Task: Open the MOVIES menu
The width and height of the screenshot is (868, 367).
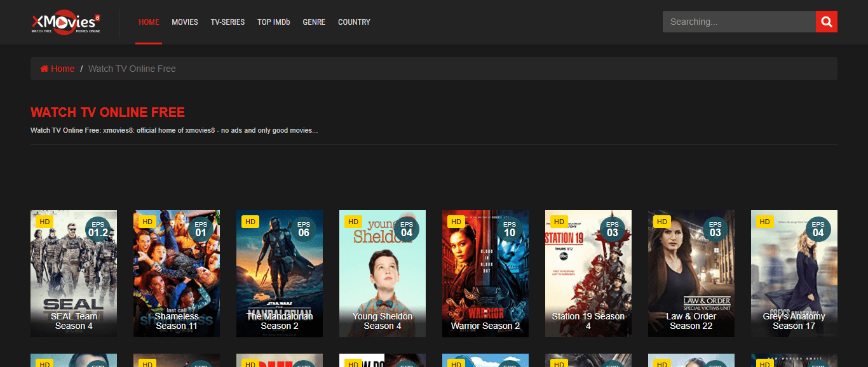Action: tap(185, 22)
